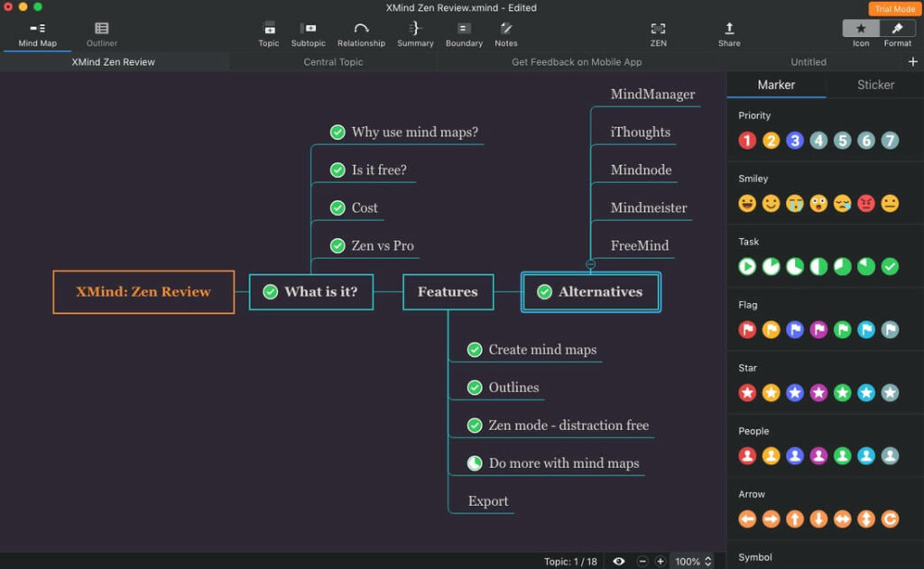
Task: Apply Priority 7 marker
Action: tap(890, 140)
